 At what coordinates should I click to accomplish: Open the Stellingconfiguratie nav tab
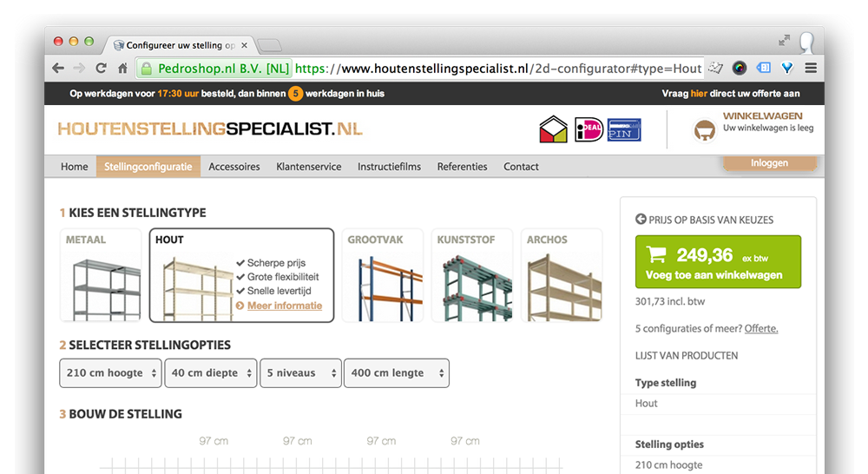click(x=148, y=167)
